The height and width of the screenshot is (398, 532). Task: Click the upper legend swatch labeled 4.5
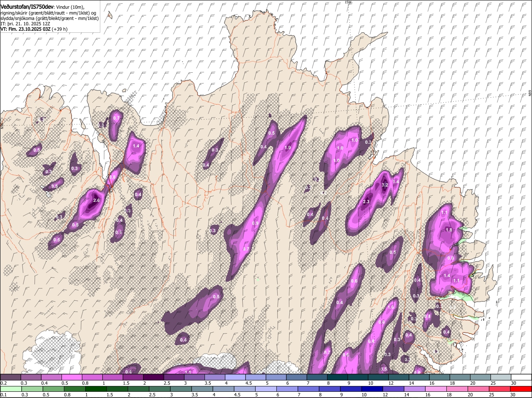(x=256, y=377)
